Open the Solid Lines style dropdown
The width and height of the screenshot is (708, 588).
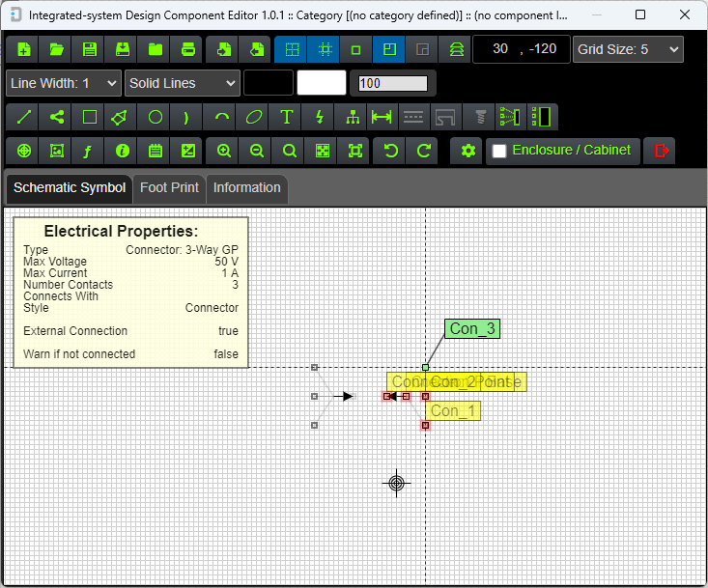[x=182, y=83]
